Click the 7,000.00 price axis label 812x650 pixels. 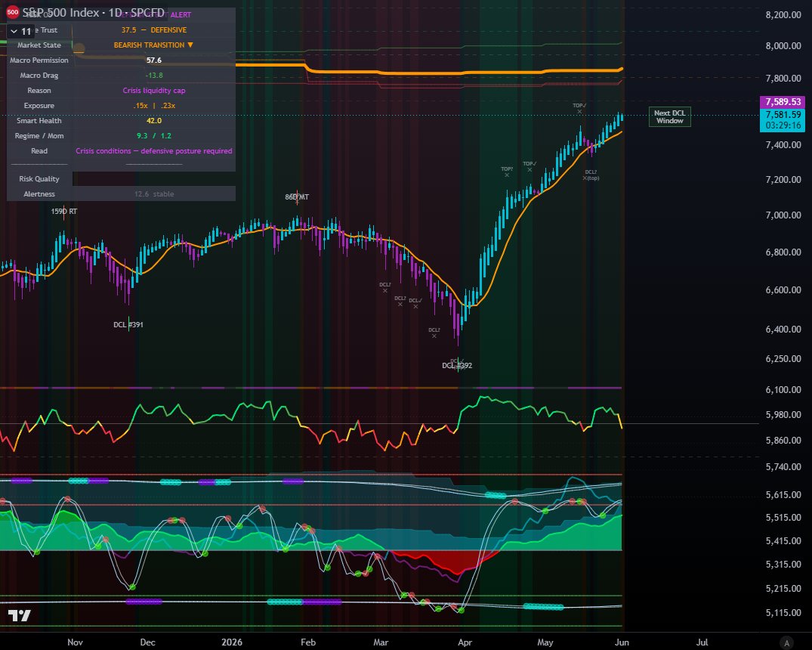(x=783, y=215)
